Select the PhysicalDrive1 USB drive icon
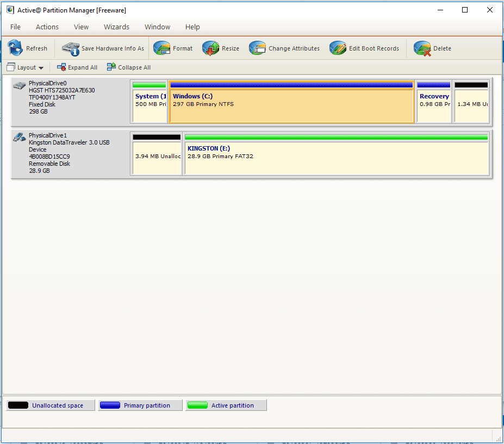This screenshot has width=504, height=444. click(20, 137)
